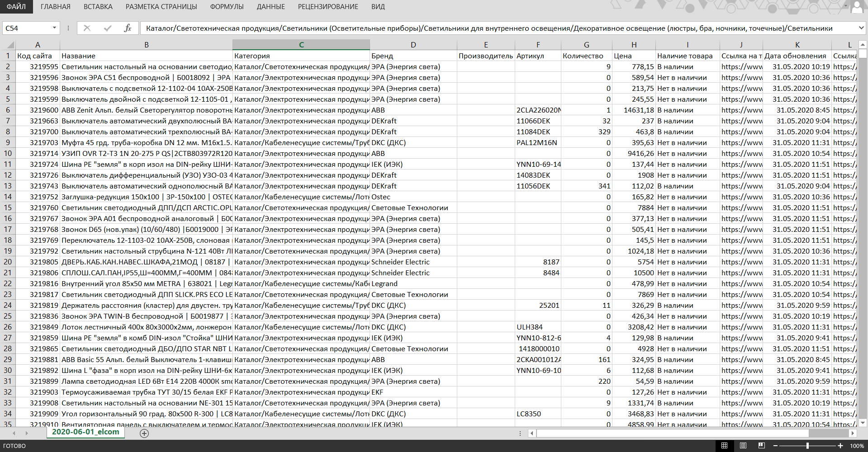Select the Legrand brand cell
Image resolution: width=868 pixels, height=452 pixels.
[413, 284]
